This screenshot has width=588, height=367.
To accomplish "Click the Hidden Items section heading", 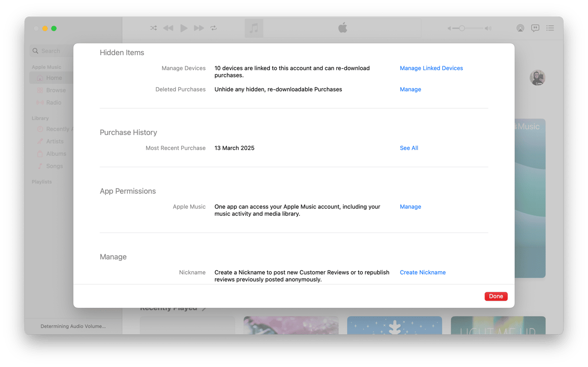I will tap(122, 53).
